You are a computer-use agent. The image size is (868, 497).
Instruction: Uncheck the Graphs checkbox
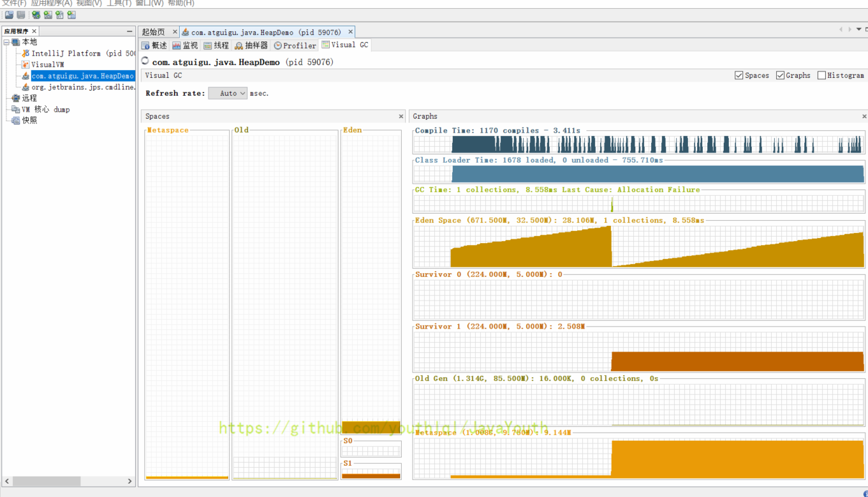pyautogui.click(x=780, y=75)
